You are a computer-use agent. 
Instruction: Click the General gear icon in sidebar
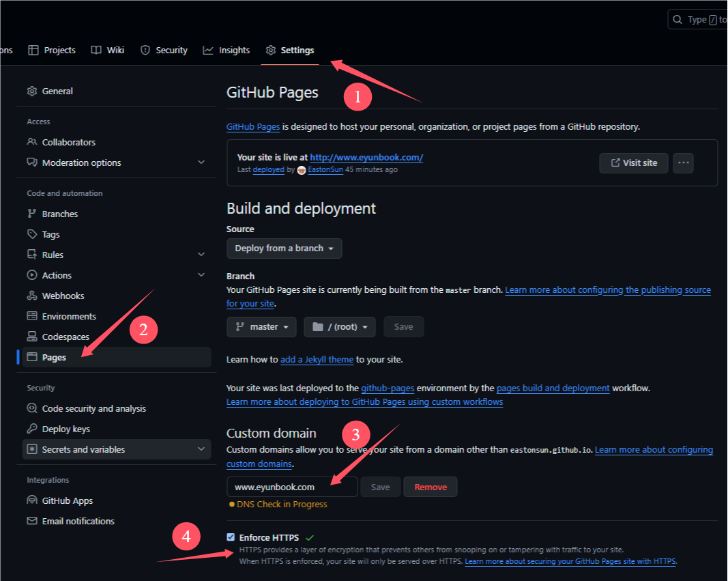pos(31,91)
